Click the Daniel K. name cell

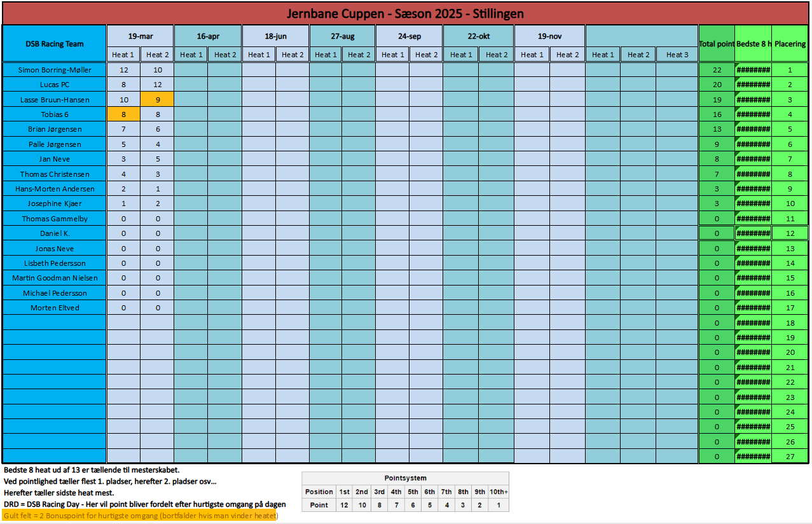pyautogui.click(x=54, y=233)
